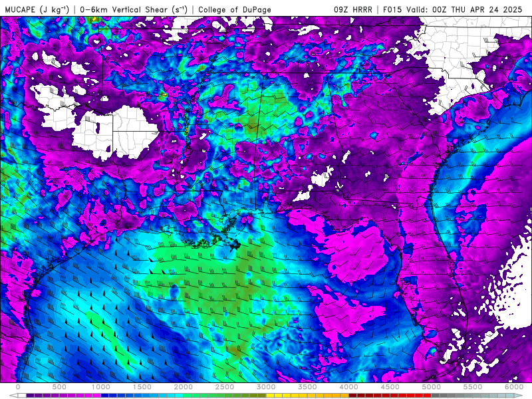Image resolution: width=532 pixels, height=399 pixels.
Task: Click the first dark red swatch under 4000
Action: tap(353, 396)
